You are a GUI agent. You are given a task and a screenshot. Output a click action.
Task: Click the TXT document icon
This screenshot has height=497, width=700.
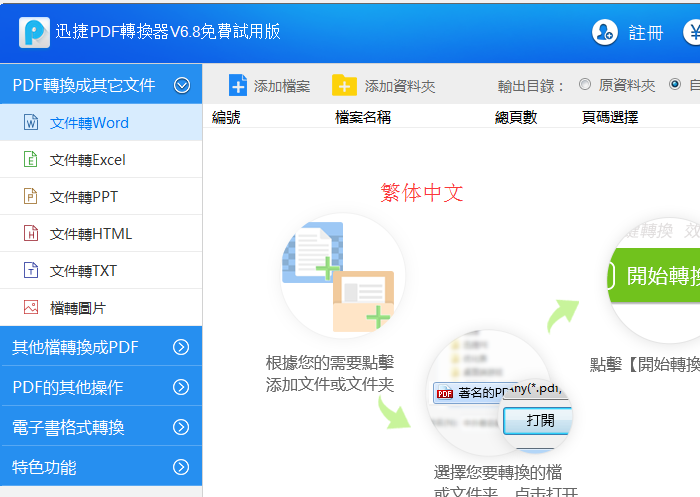pos(30,270)
